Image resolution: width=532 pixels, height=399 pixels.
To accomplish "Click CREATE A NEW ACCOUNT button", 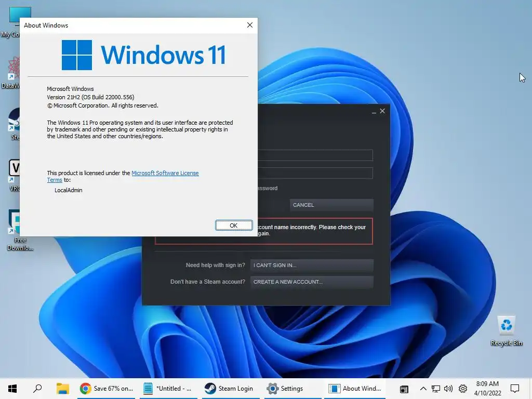I will [312, 282].
